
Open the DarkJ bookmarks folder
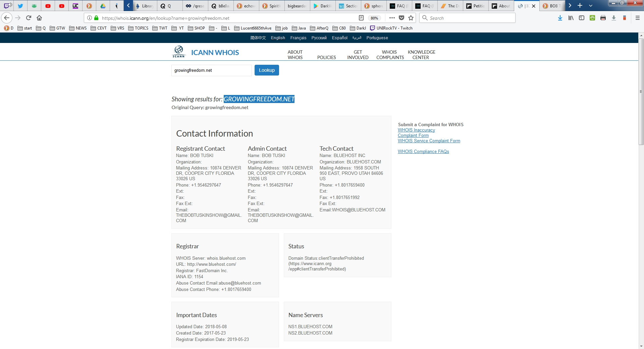(x=358, y=28)
